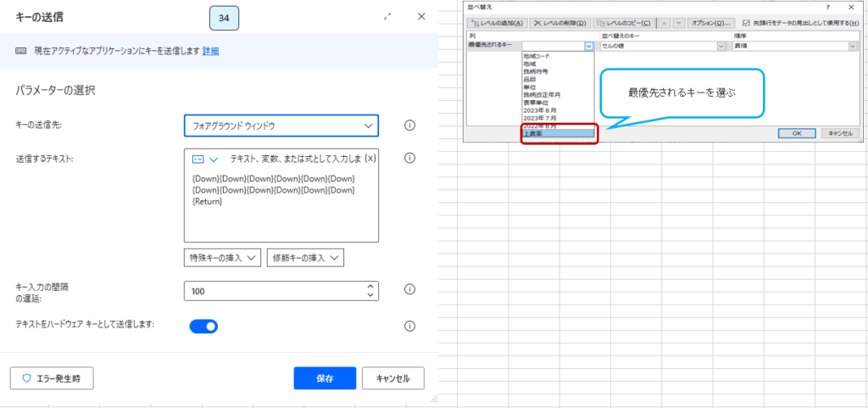Click the レベルの追加 button

pos(497,23)
